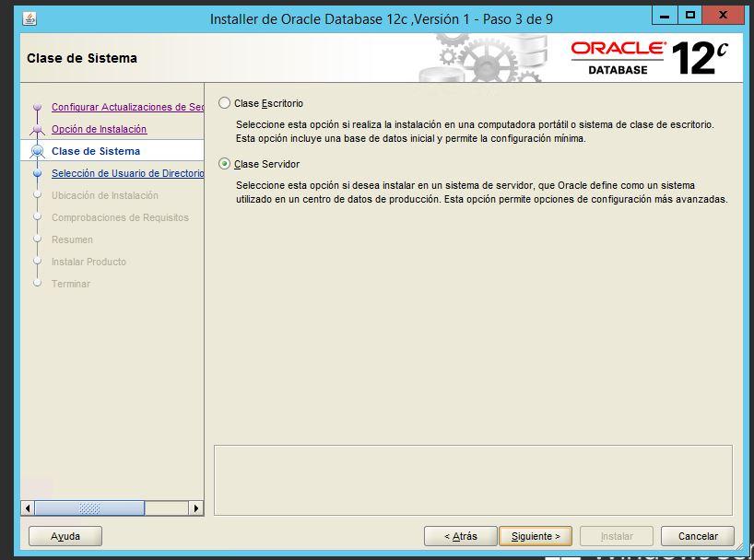Click the Resumen step
The image size is (754, 560).
[72, 239]
